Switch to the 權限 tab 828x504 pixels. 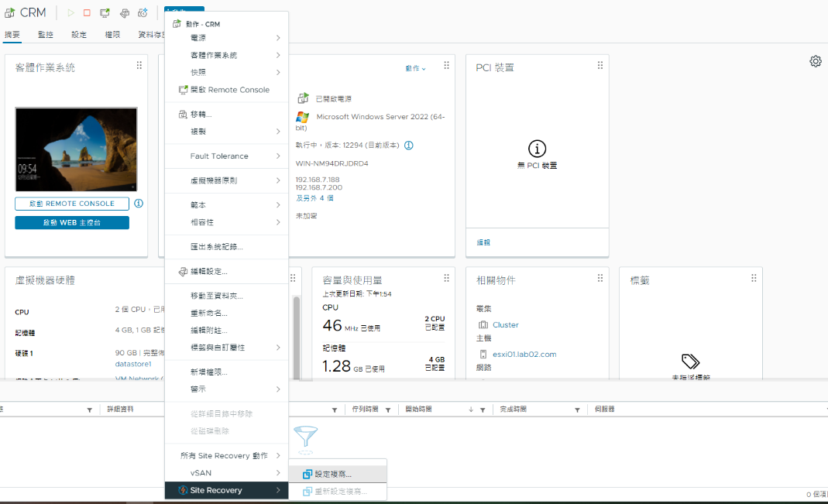112,35
